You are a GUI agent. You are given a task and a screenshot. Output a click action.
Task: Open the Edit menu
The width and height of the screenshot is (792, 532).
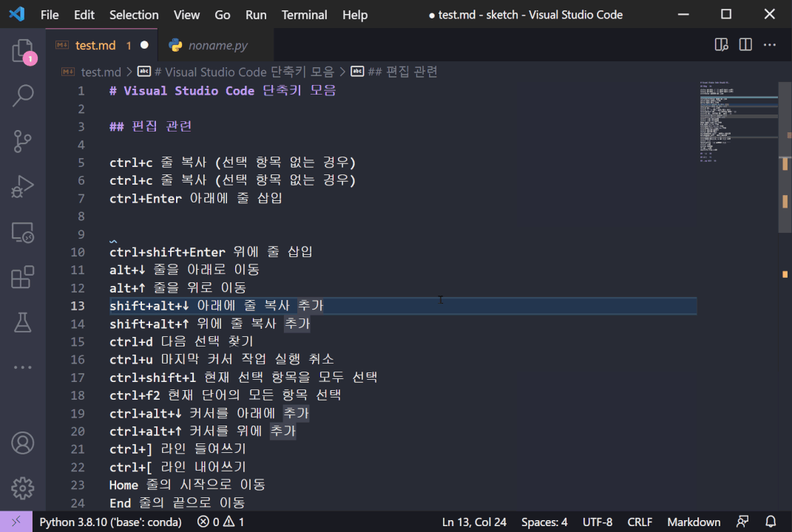[x=84, y=15]
